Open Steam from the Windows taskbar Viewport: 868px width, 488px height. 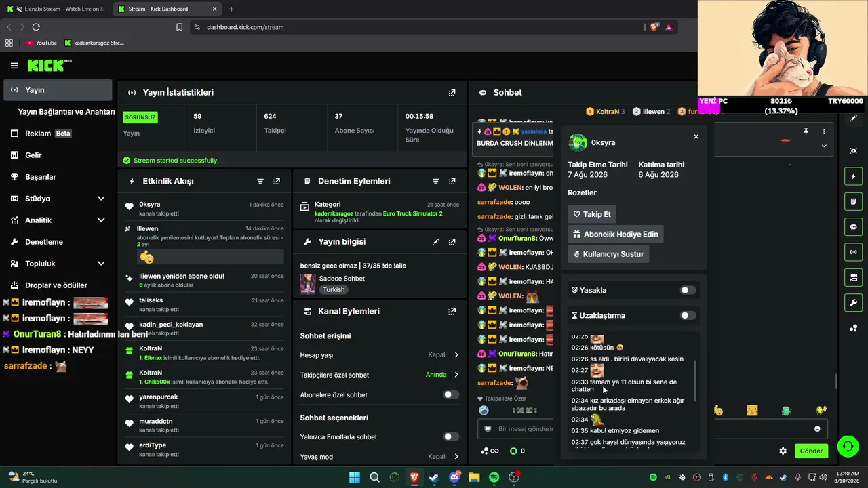(x=434, y=477)
